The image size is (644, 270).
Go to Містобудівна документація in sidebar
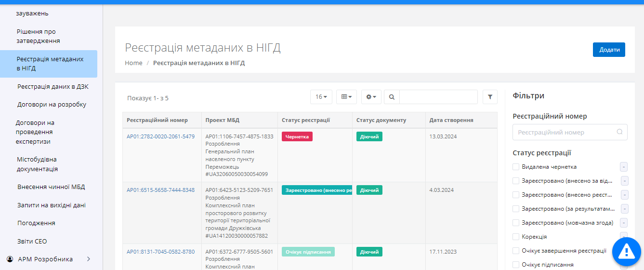pyautogui.click(x=38, y=164)
